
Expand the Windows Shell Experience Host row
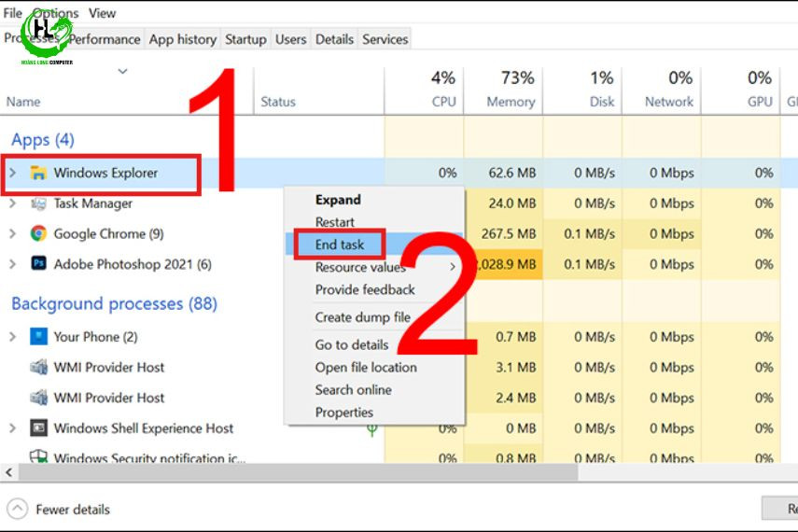click(13, 428)
